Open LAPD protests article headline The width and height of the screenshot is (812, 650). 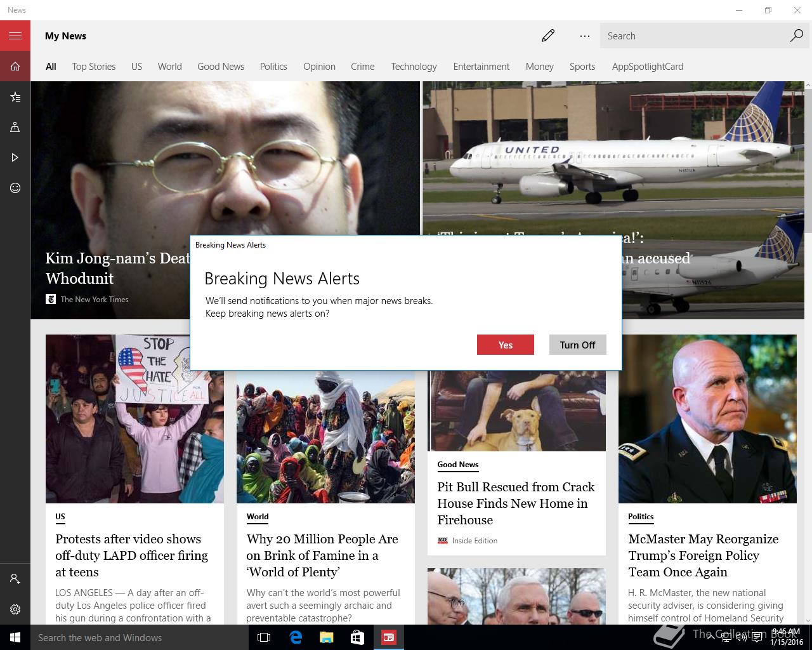[131, 555]
